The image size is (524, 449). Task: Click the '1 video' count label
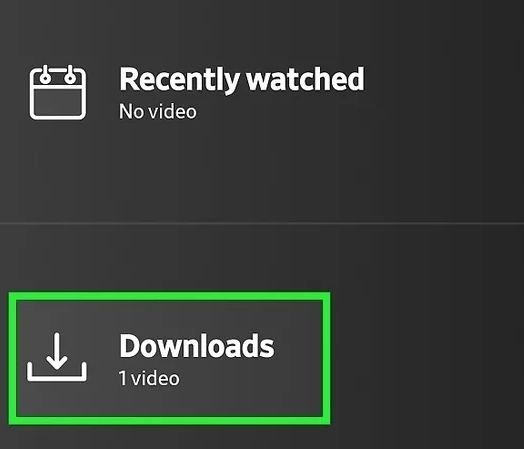149,378
